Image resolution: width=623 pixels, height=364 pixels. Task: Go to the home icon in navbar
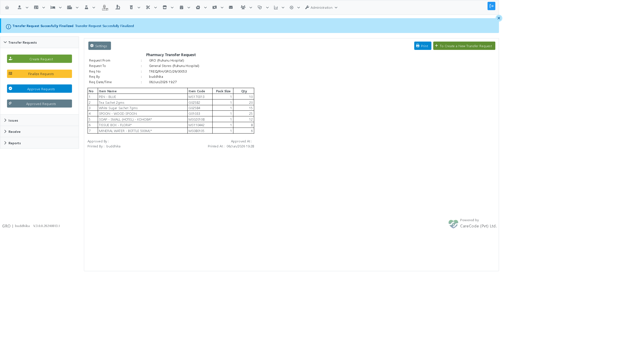point(7,7)
